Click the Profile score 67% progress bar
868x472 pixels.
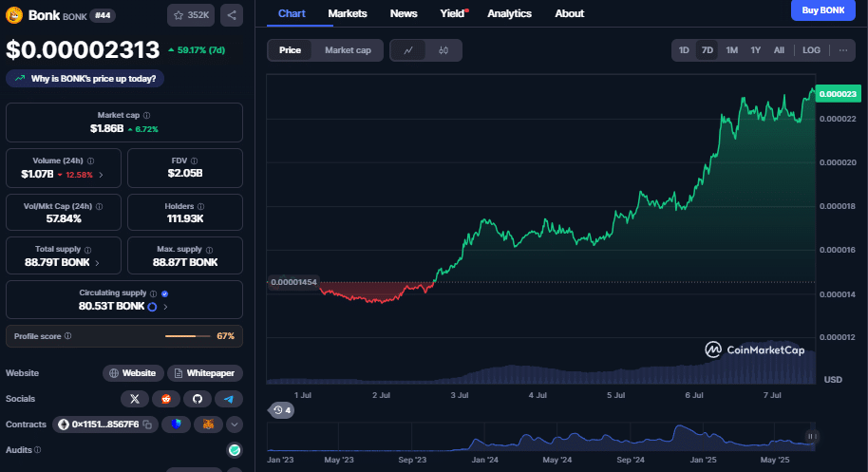pyautogui.click(x=188, y=336)
